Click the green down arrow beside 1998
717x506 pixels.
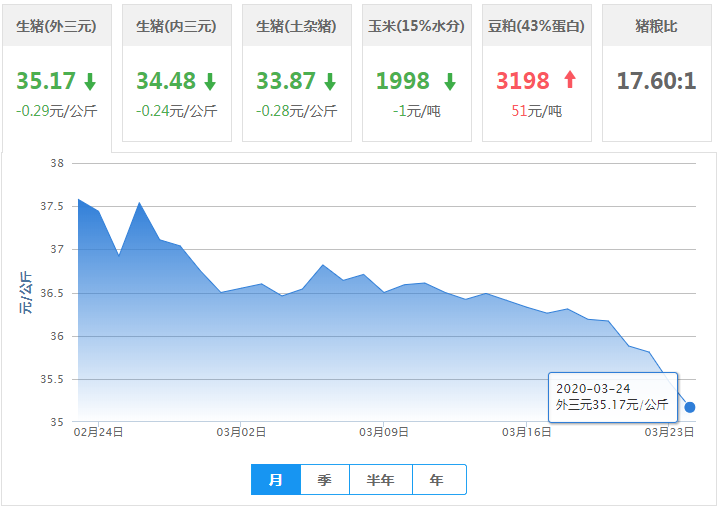point(450,82)
